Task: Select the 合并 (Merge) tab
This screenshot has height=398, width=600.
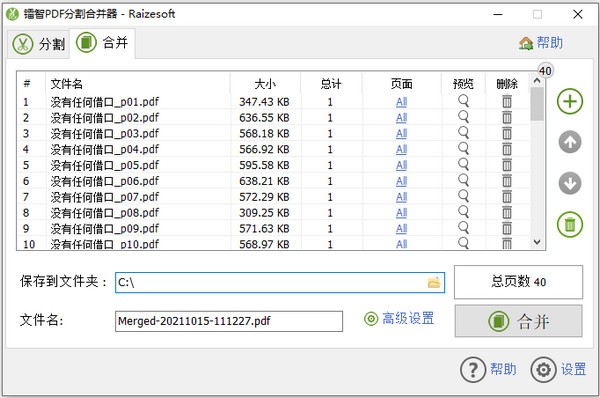Action: click(102, 43)
